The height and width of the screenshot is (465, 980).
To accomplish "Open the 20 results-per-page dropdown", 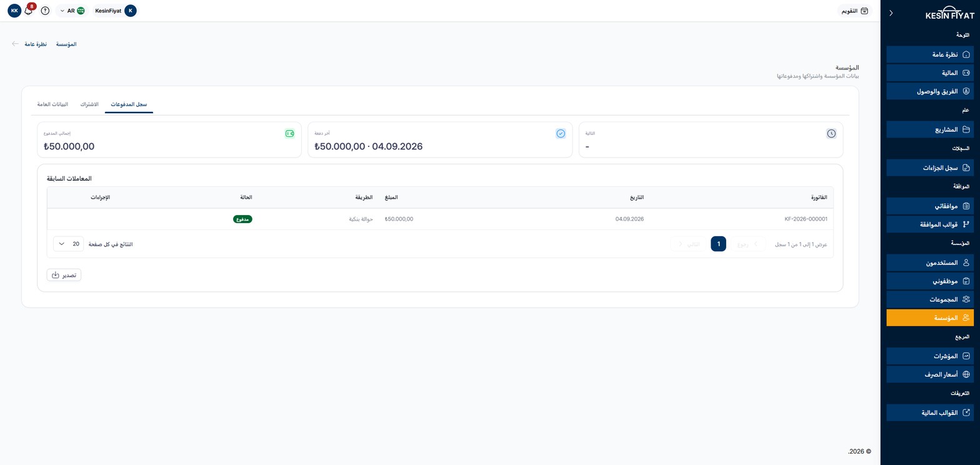I will pos(68,244).
